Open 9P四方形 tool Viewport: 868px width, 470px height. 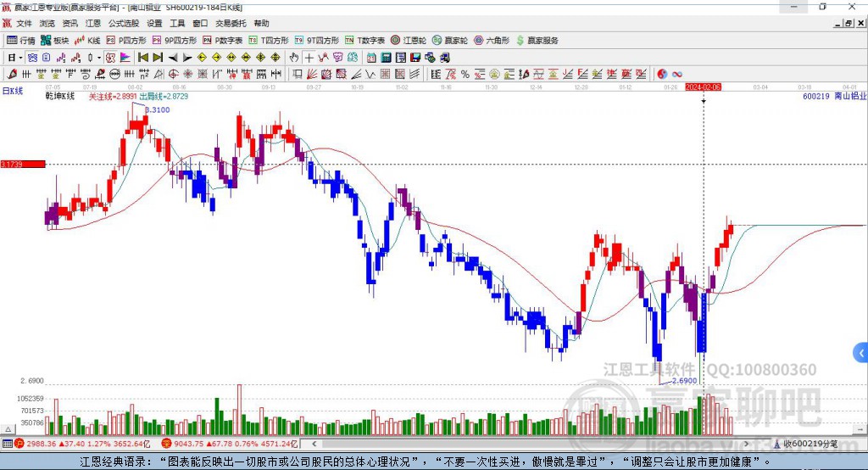175,41
